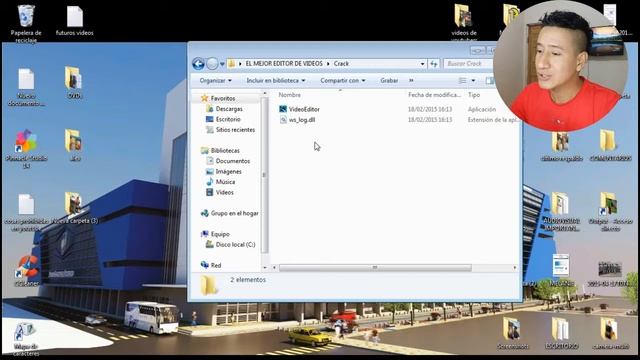Open the Organizar menu
Viewport: 640px width, 360px height.
click(x=216, y=81)
